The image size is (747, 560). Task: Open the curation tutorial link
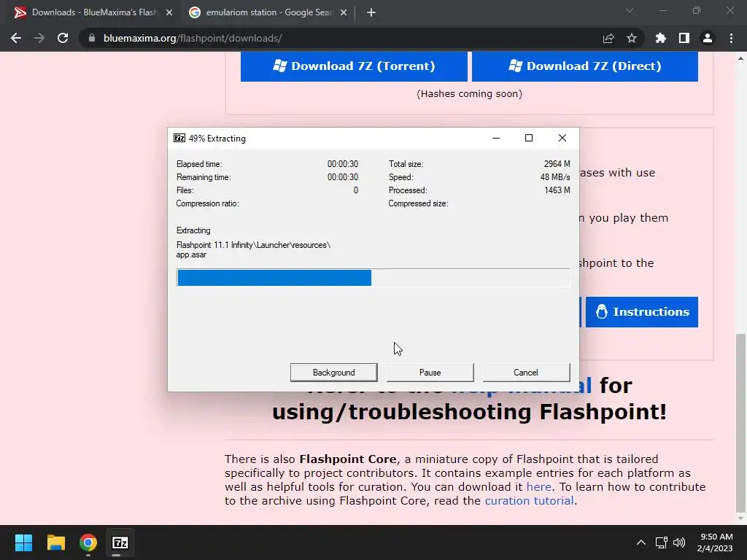tap(529, 500)
